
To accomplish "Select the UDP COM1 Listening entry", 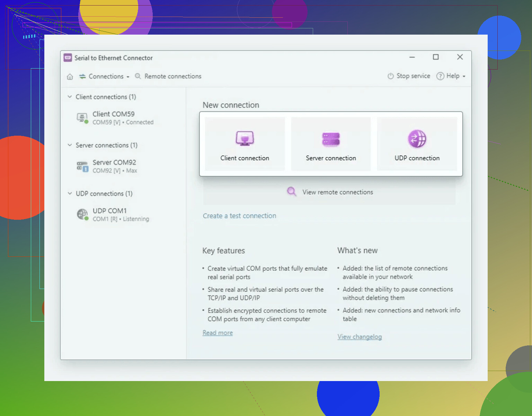I will point(120,215).
